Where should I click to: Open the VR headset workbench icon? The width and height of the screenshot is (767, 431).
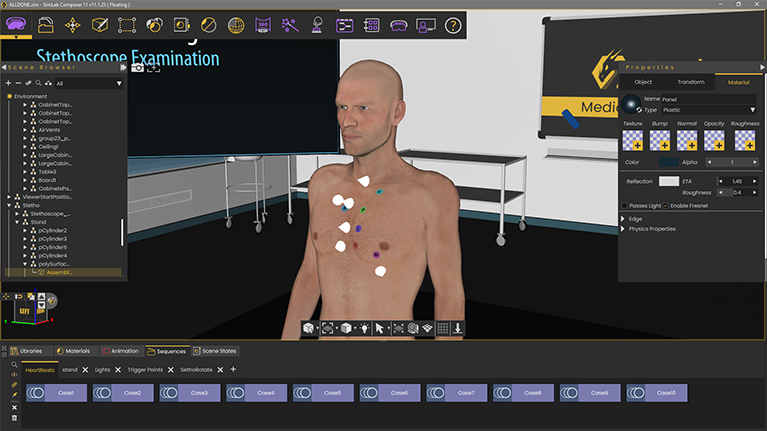click(x=16, y=24)
